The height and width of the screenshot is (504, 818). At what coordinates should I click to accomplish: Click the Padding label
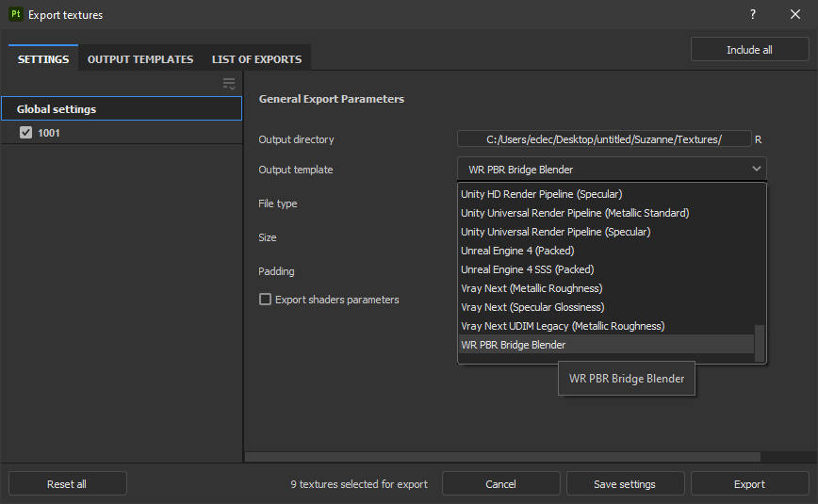coord(276,271)
